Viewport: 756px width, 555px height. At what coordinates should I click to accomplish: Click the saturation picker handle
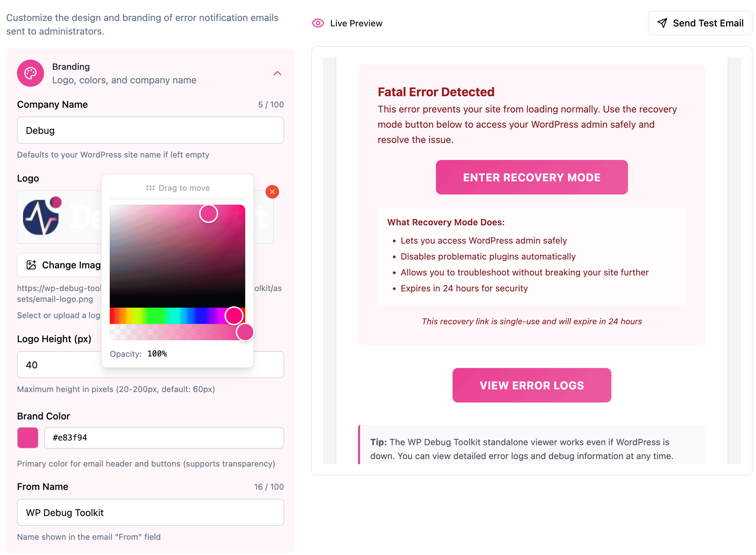click(208, 214)
